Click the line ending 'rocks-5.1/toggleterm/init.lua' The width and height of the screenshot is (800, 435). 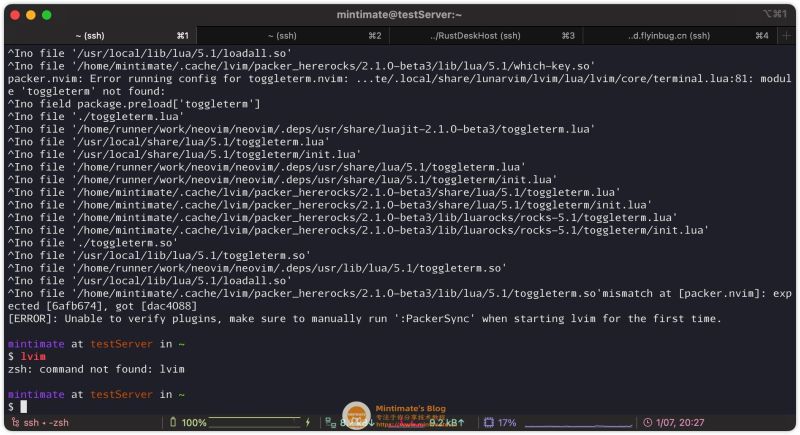(x=358, y=230)
